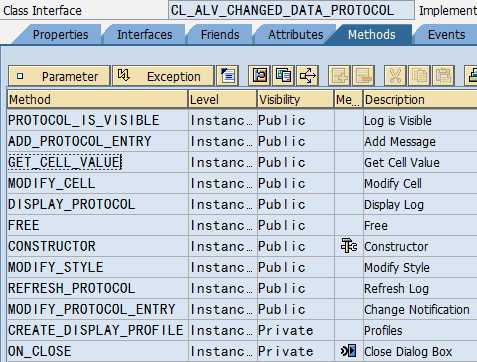Click the greyed delete row icon

tap(364, 76)
